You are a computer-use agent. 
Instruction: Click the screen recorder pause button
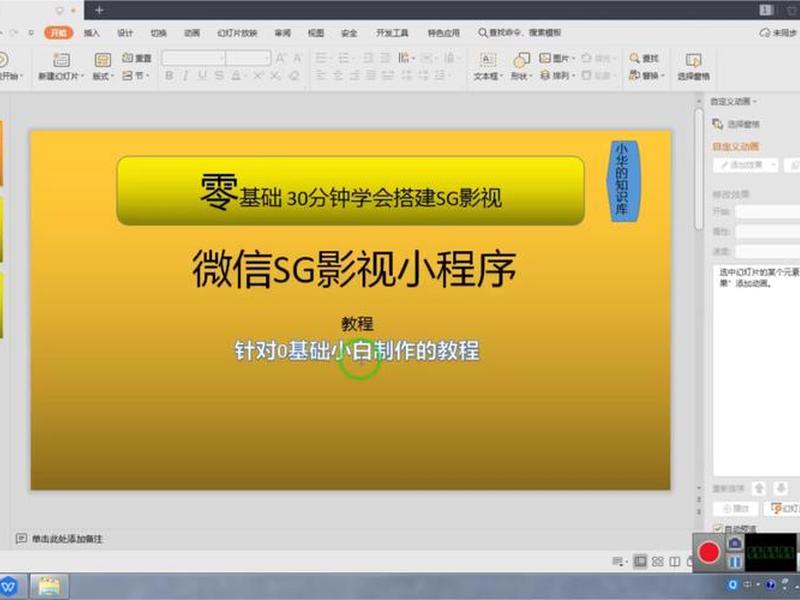point(735,562)
